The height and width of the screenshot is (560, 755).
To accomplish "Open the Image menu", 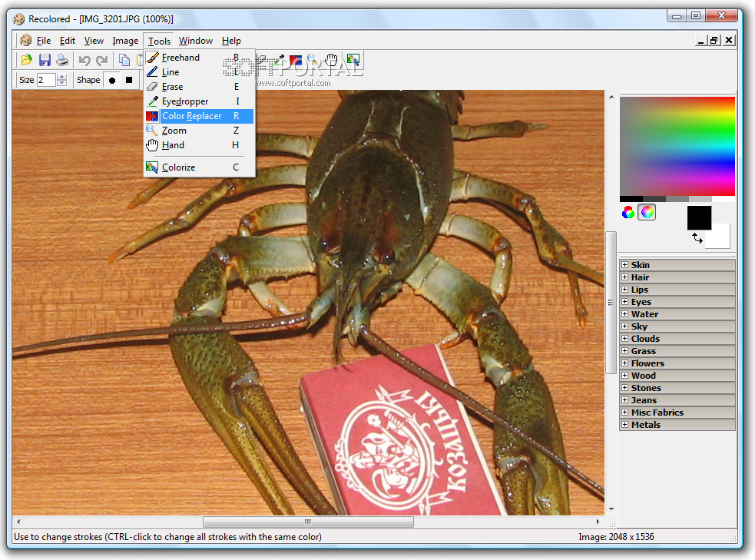I will click(125, 41).
